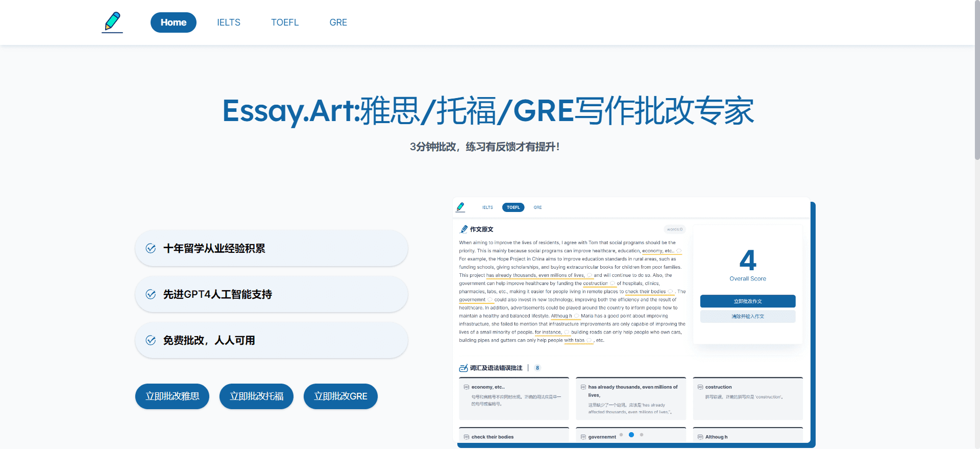The width and height of the screenshot is (980, 449).
Task: Click 'has already thousands' annotation card
Action: coord(631,398)
